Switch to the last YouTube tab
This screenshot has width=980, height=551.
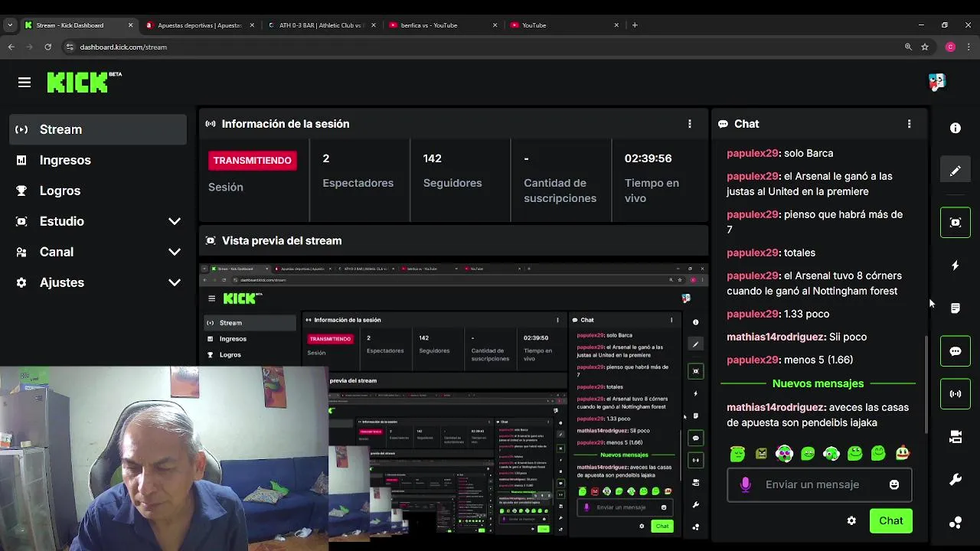point(563,25)
